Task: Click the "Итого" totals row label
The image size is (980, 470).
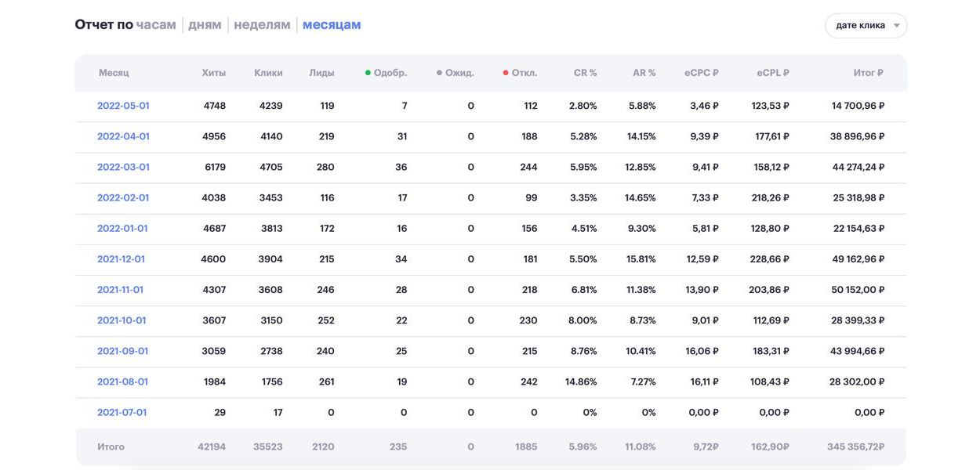Action: click(x=111, y=446)
